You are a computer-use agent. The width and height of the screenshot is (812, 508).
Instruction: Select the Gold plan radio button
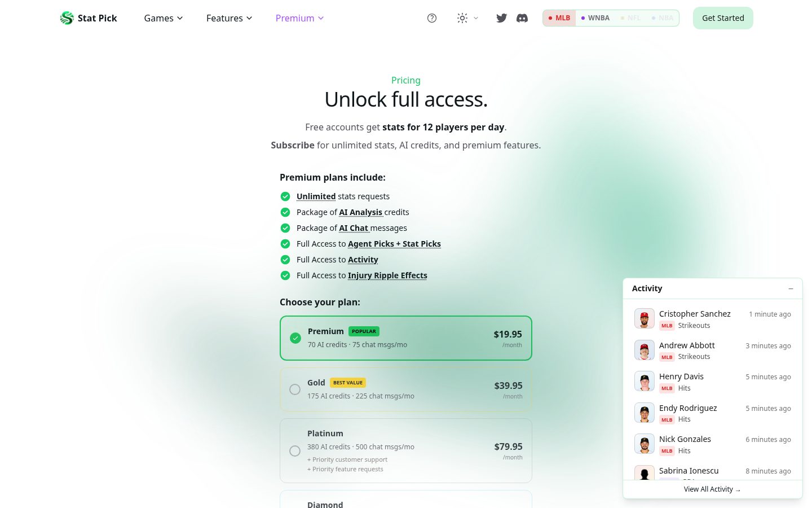point(295,389)
